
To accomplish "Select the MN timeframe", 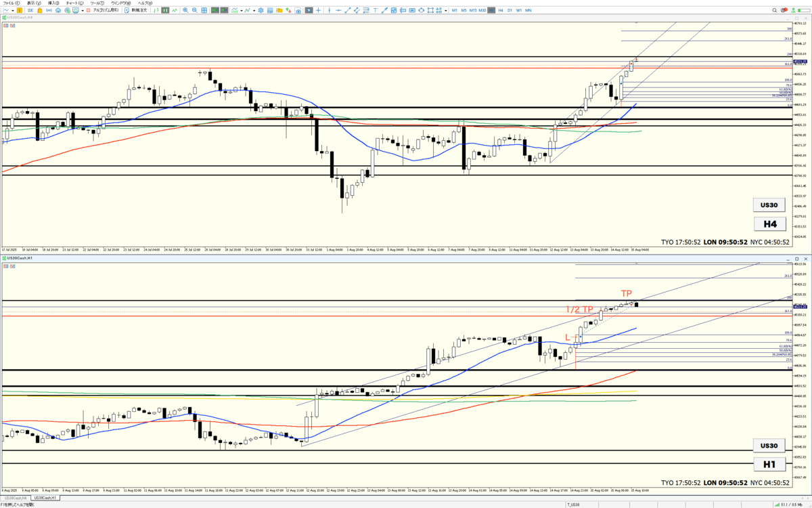I will coord(528,10).
